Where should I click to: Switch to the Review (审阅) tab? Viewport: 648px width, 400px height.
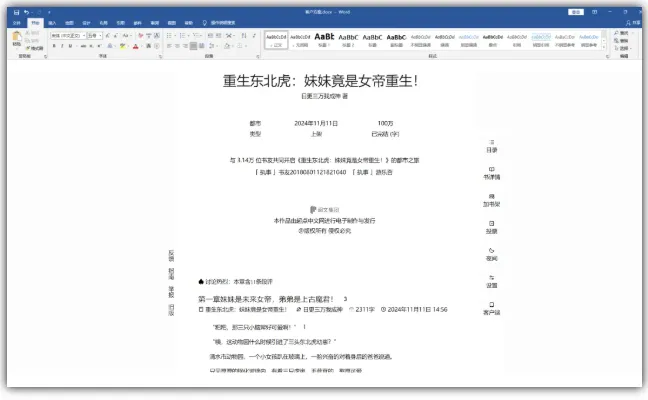click(x=155, y=23)
